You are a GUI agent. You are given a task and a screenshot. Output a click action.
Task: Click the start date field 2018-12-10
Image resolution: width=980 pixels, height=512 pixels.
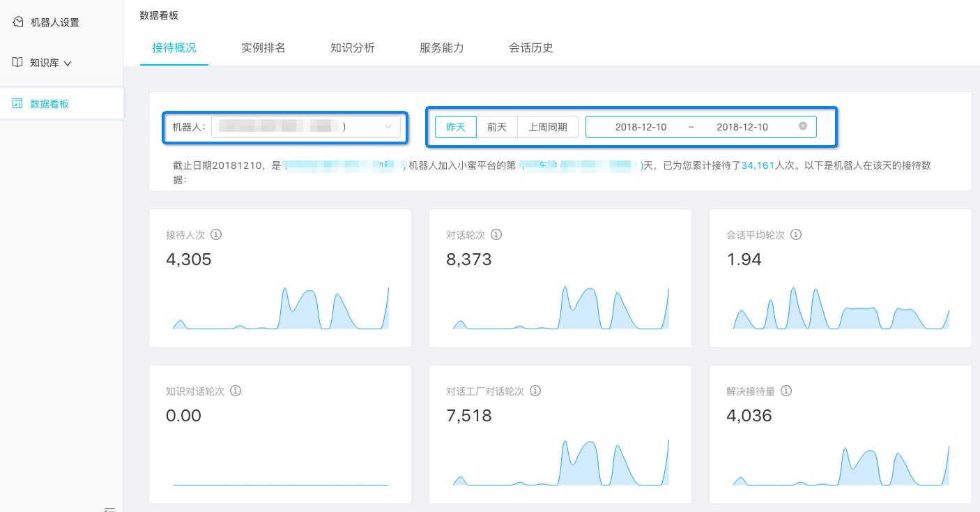pyautogui.click(x=641, y=127)
